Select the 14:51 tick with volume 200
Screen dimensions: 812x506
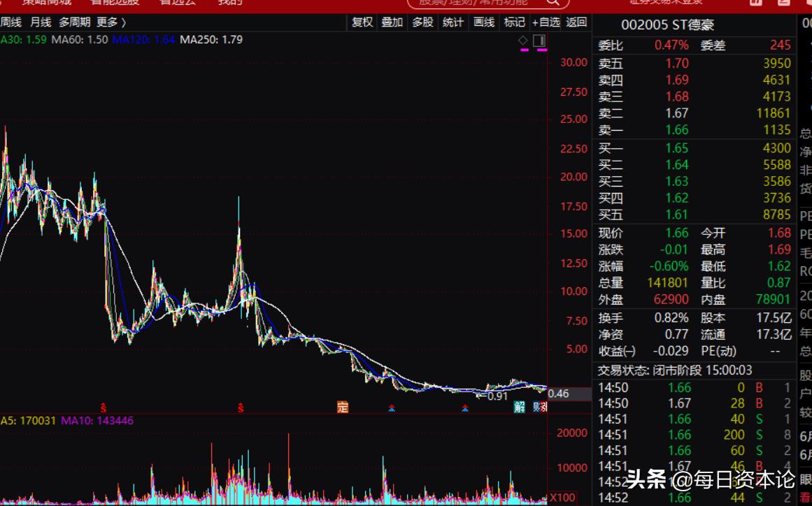[x=695, y=435]
